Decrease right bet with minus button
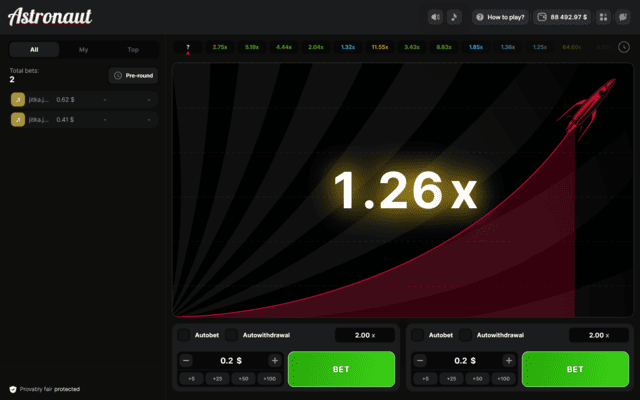Screen dimensions: 640x400 tap(420, 361)
